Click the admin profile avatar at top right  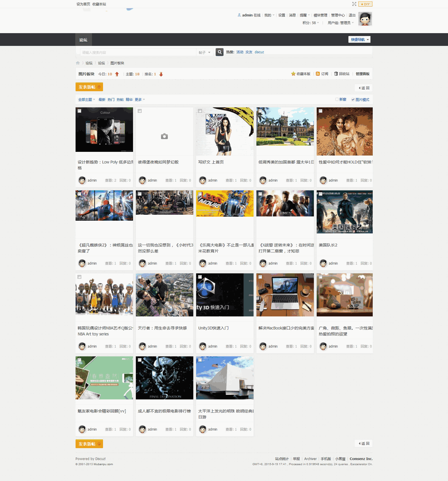coord(365,19)
